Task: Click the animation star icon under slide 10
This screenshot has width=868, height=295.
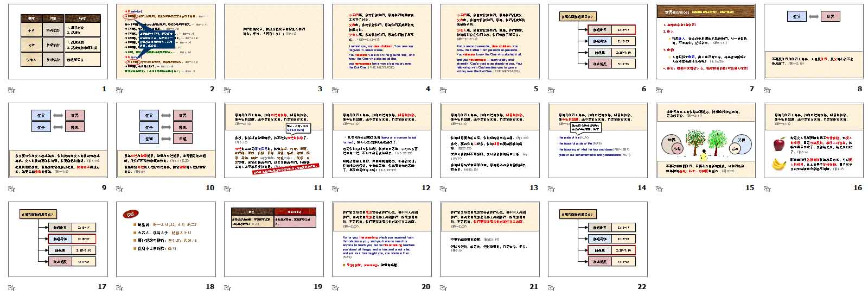Action: coord(120,189)
